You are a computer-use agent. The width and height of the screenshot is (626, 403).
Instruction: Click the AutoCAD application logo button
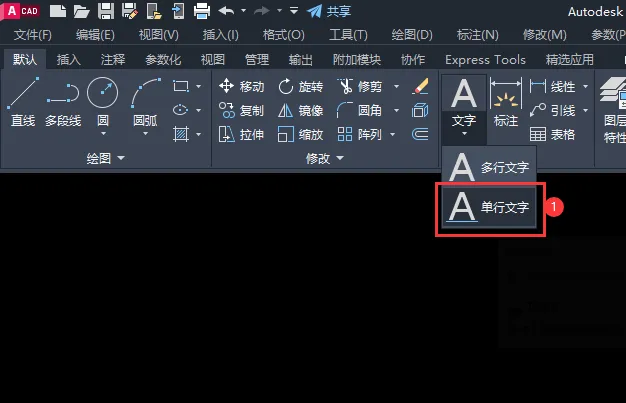(x=20, y=11)
